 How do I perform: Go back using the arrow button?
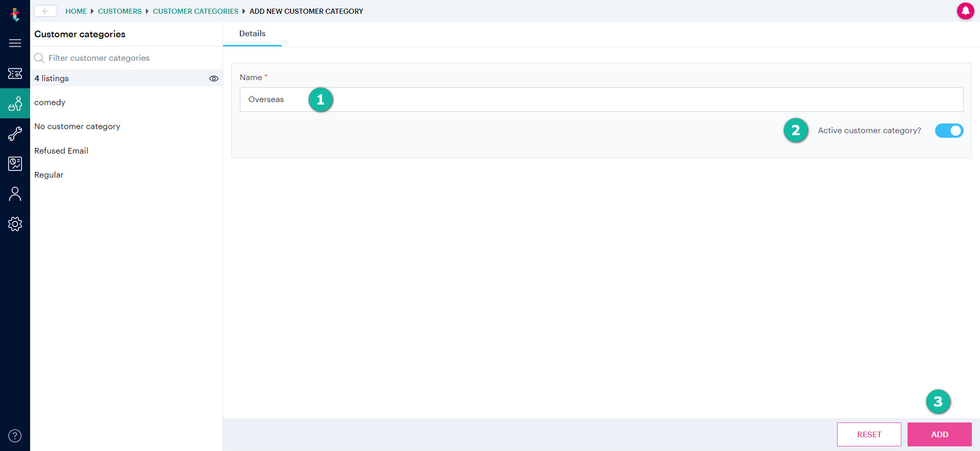[46, 11]
